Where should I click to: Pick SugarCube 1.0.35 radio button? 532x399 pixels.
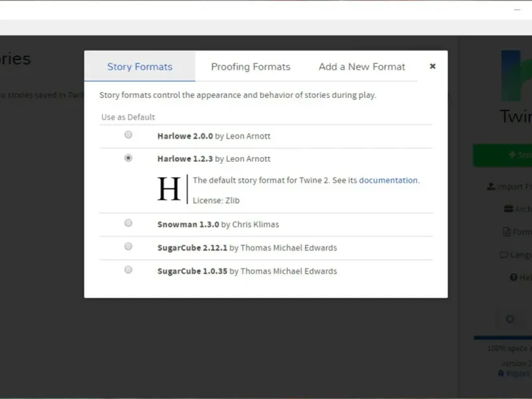(x=128, y=270)
